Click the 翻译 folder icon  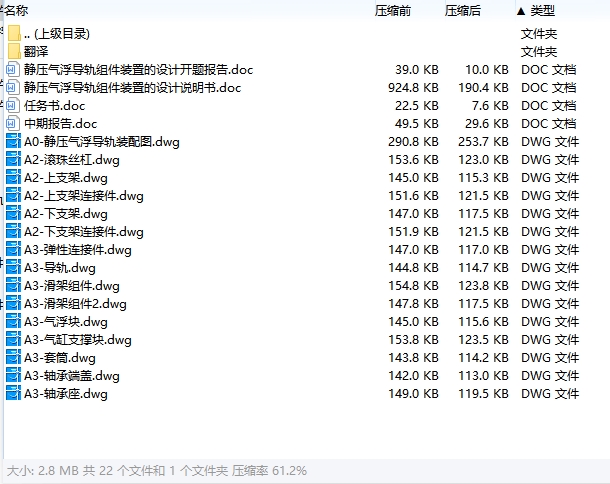tap(14, 51)
